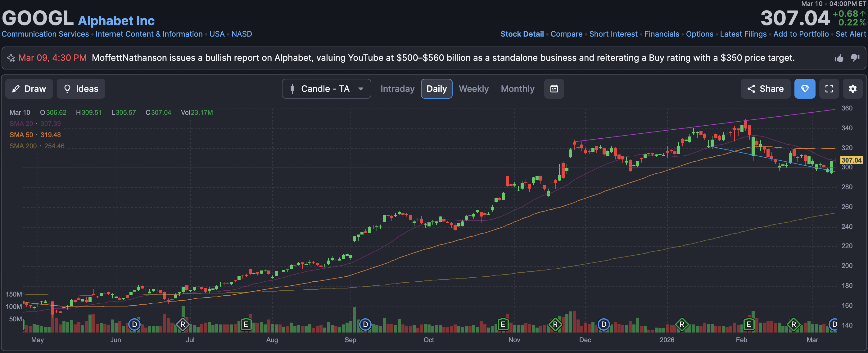868x353 pixels.
Task: Select the Monthly timeframe
Action: point(517,89)
